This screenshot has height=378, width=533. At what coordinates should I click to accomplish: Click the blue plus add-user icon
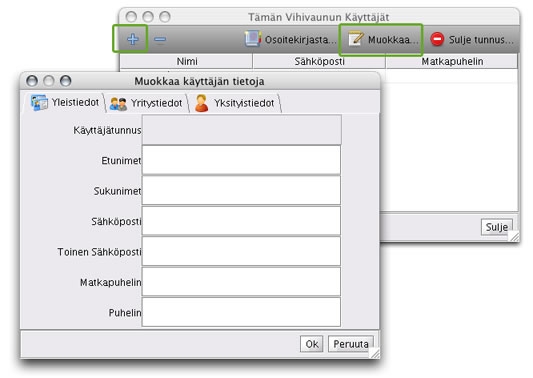click(133, 39)
